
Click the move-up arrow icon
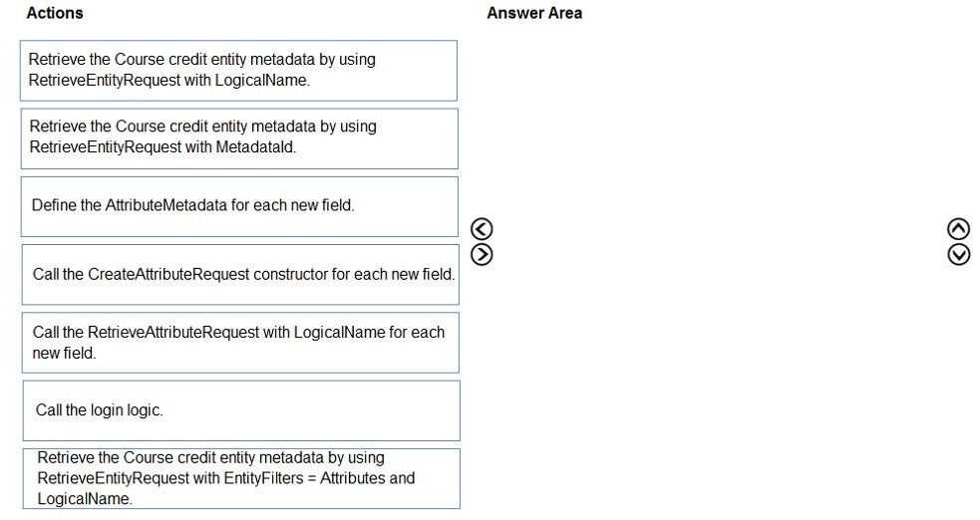click(x=959, y=229)
